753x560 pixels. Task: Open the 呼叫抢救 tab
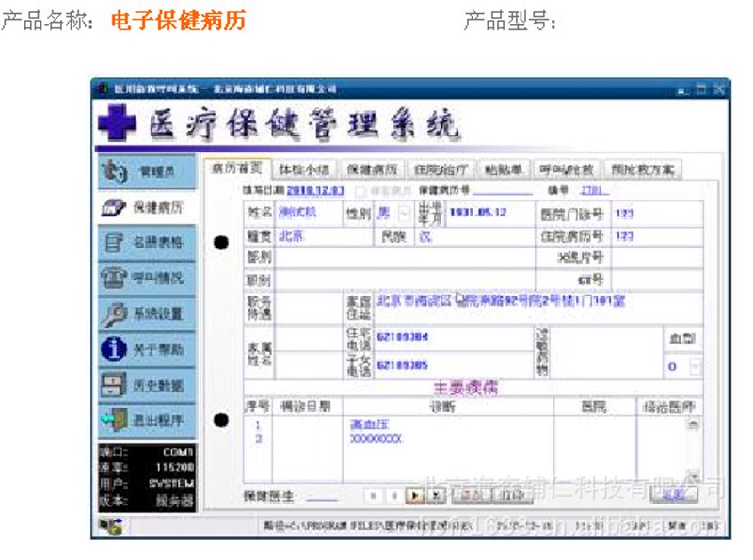pos(567,169)
